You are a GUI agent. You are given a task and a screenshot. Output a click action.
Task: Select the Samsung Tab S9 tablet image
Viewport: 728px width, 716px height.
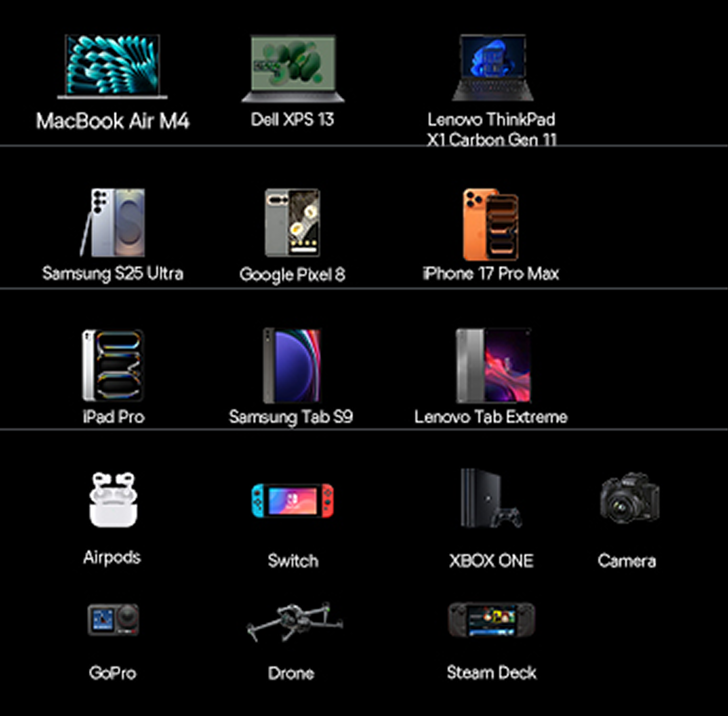[x=292, y=365]
